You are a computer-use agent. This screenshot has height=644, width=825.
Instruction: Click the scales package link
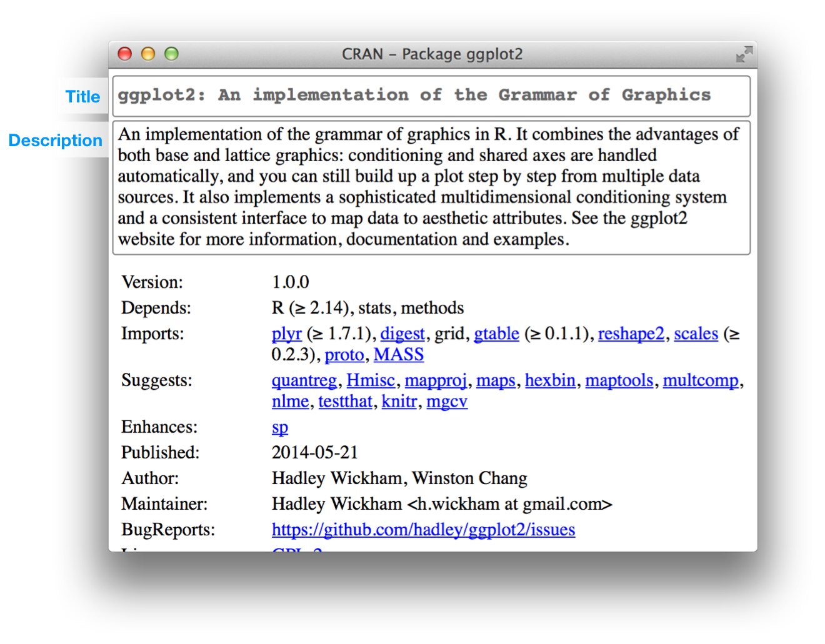pyautogui.click(x=696, y=334)
